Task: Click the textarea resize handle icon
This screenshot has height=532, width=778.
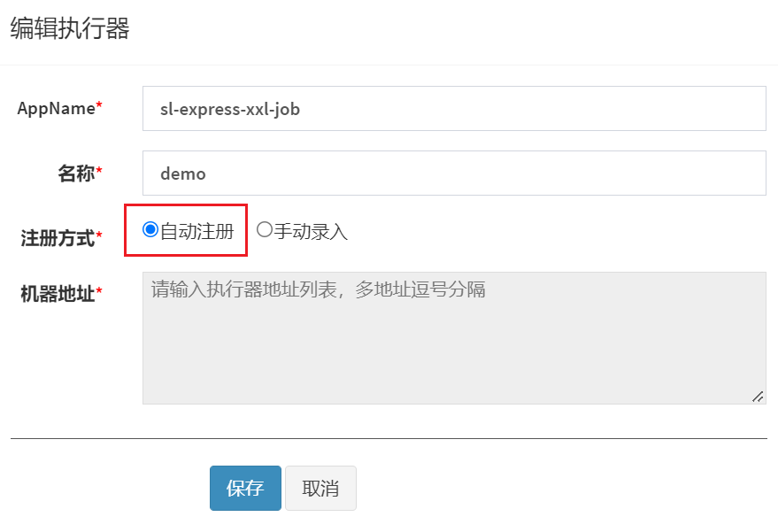Action: [758, 397]
